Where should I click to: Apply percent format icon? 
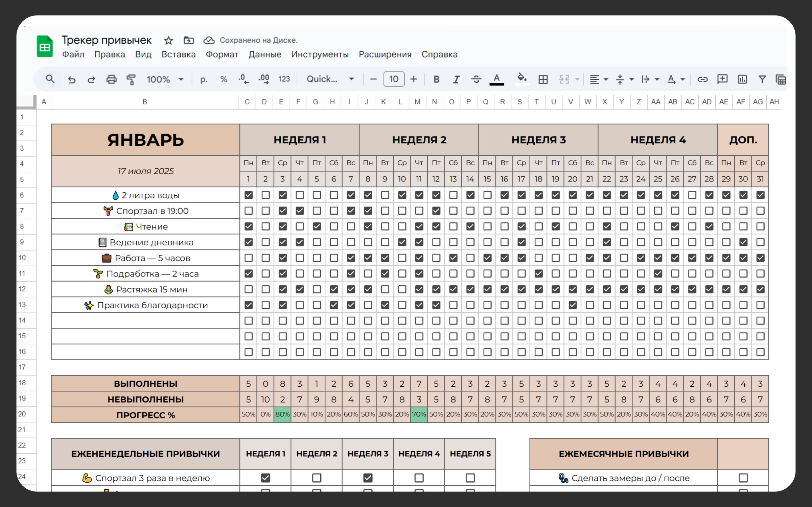224,79
